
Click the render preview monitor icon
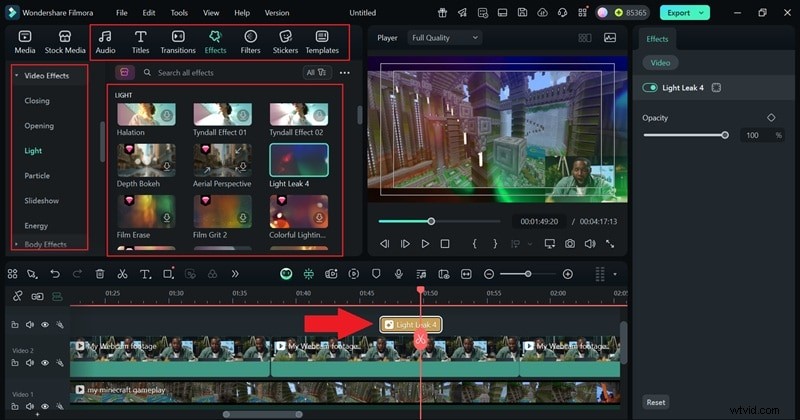pos(549,244)
